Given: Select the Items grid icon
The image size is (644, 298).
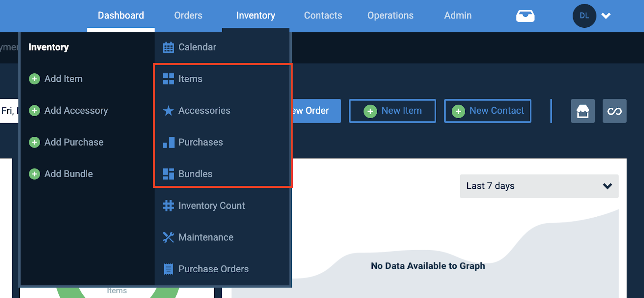Looking at the screenshot, I should 168,79.
